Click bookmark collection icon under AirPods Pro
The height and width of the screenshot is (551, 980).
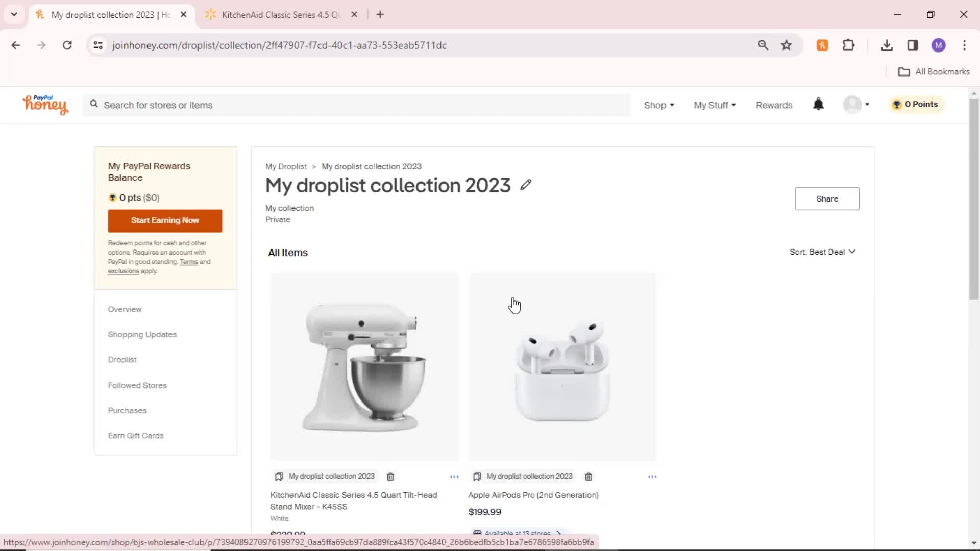click(x=477, y=477)
